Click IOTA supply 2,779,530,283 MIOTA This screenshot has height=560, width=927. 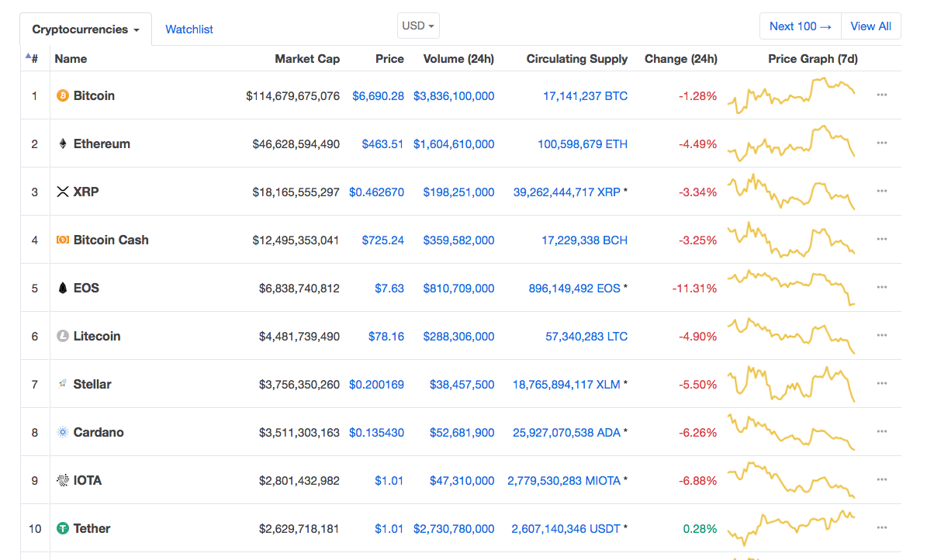tap(563, 481)
